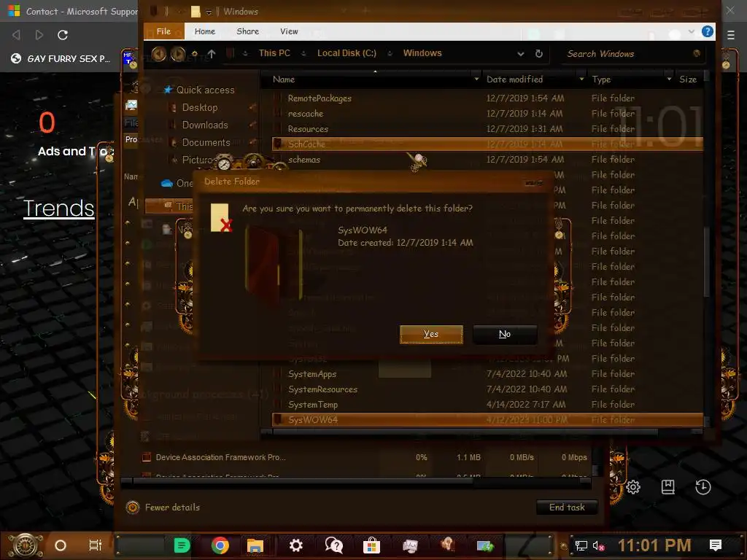The image size is (747, 560).
Task: Click the muted volume tray icon
Action: tap(598, 545)
